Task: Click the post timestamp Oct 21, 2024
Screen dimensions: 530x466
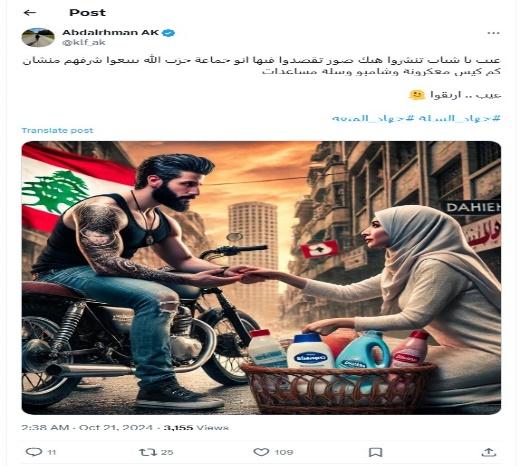Action: 116,427
